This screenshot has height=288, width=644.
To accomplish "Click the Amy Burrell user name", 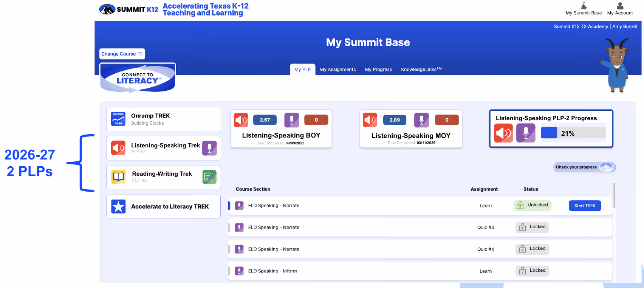I will click(x=624, y=26).
